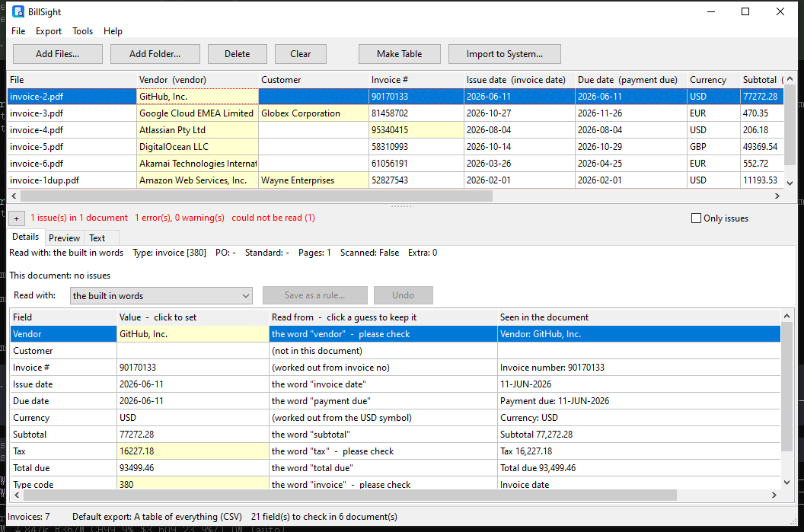Click the DigitalOcean LLC vendor cell
Image resolution: width=804 pixels, height=532 pixels.
tap(197, 147)
